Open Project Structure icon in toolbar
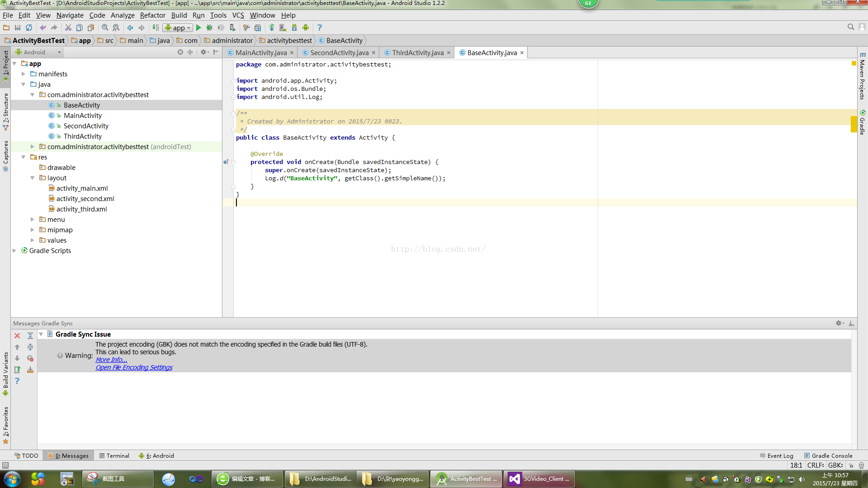Screen dimensions: 868x488 [258, 28]
